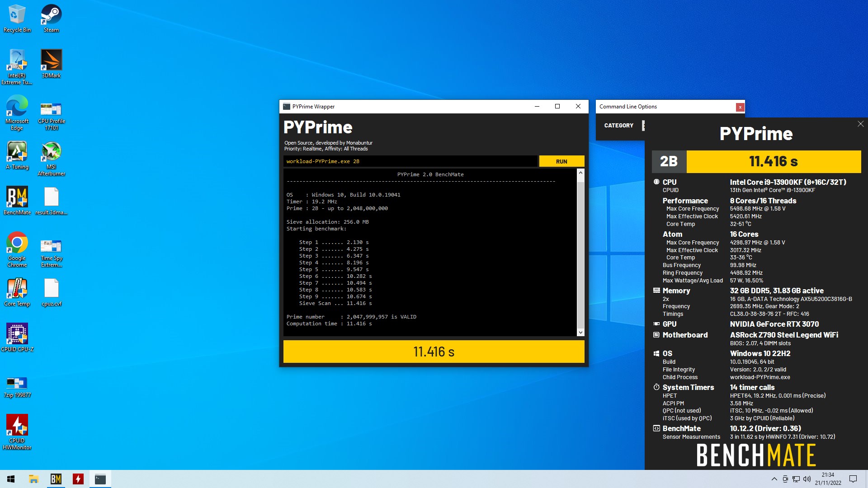The width and height of the screenshot is (868, 488).
Task: Click CATEGORY label in Command Line Options
Action: click(x=618, y=125)
